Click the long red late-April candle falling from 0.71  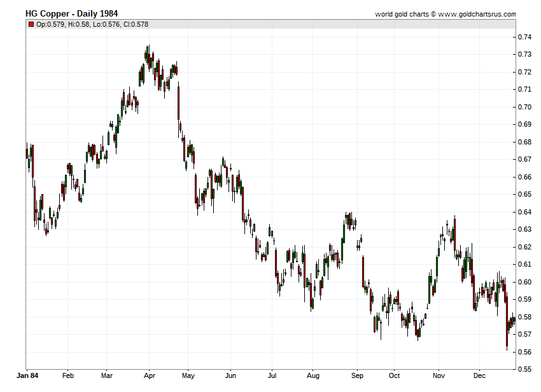point(178,103)
